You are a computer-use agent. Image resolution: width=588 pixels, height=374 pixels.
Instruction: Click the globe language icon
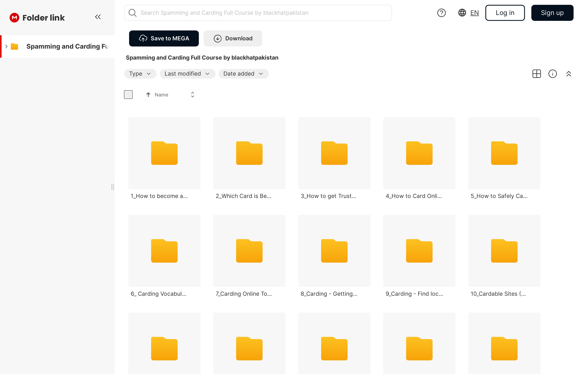tap(462, 13)
